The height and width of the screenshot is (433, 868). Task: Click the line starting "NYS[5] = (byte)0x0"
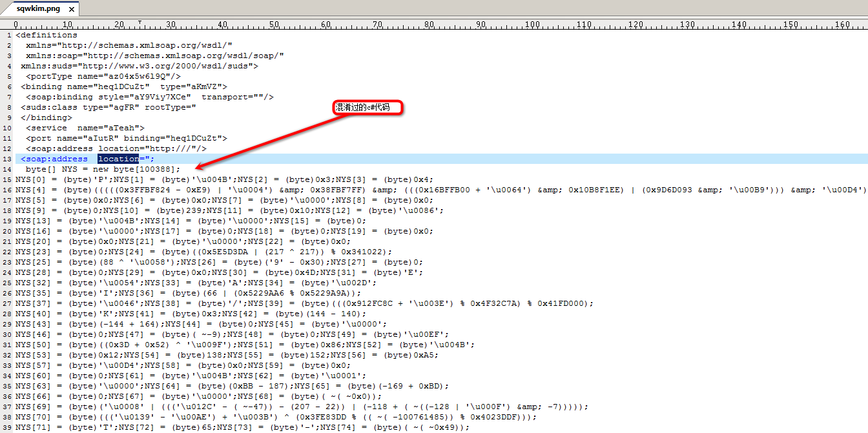(225, 200)
